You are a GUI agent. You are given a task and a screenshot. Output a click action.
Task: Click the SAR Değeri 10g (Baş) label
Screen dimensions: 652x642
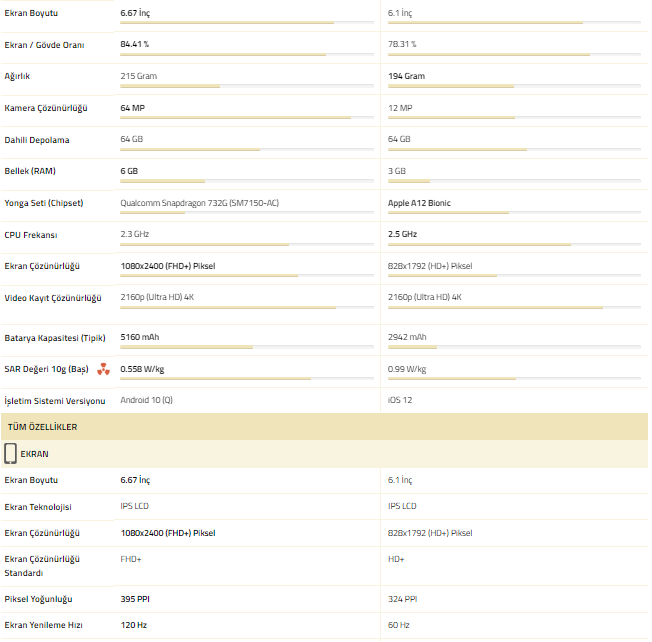coord(47,369)
